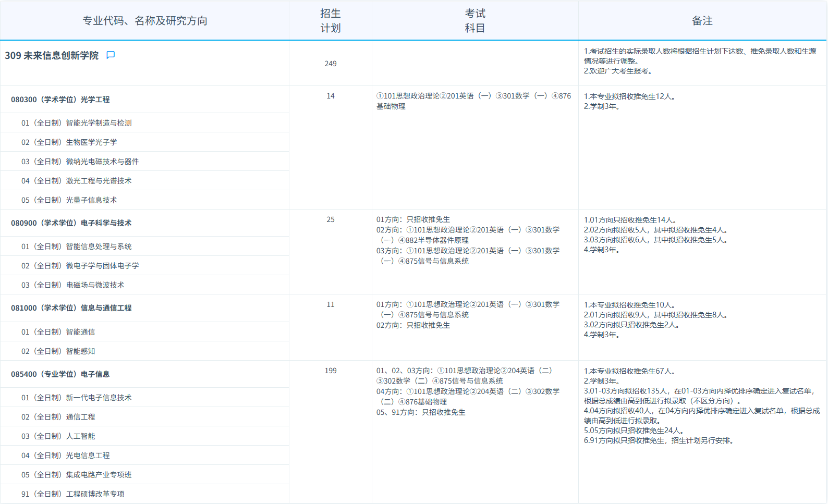This screenshot has height=504, width=828.
Task: Open 081000 信息与通信工程 major row
Action: pos(71,308)
